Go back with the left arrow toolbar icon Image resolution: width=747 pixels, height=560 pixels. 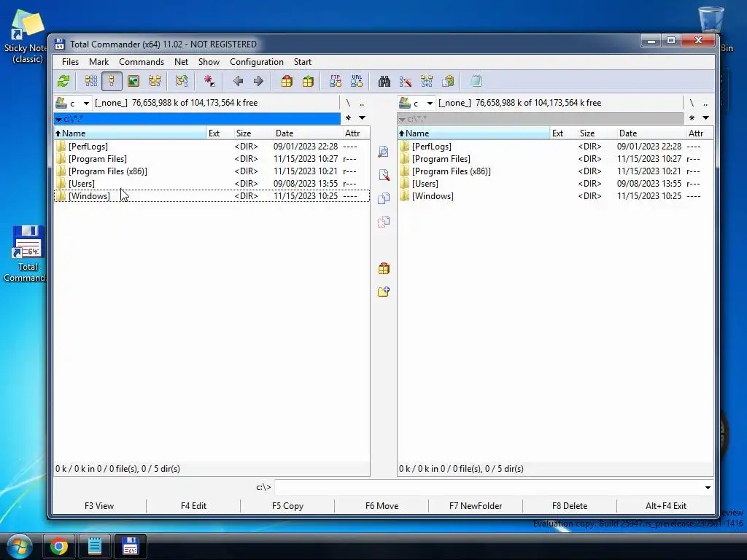click(x=239, y=81)
